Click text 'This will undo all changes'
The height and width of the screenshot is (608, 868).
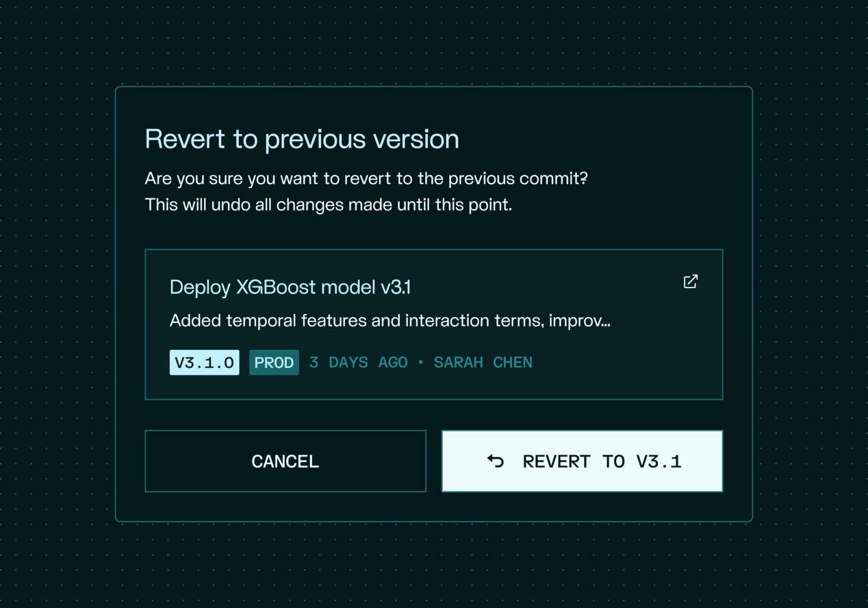point(244,205)
